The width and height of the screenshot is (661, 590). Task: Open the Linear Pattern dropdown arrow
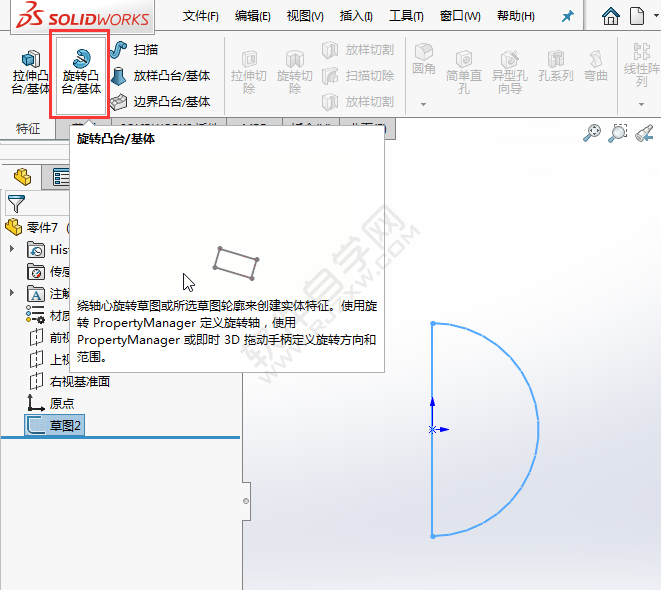(641, 104)
